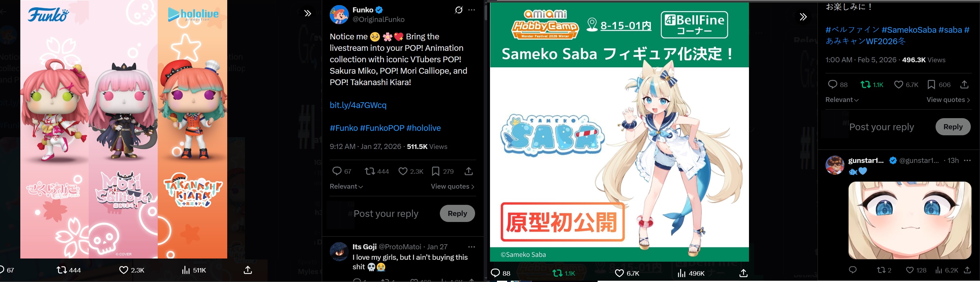Like the Funko post showing 2.3K likes
This screenshot has height=282, width=980.
click(x=410, y=171)
